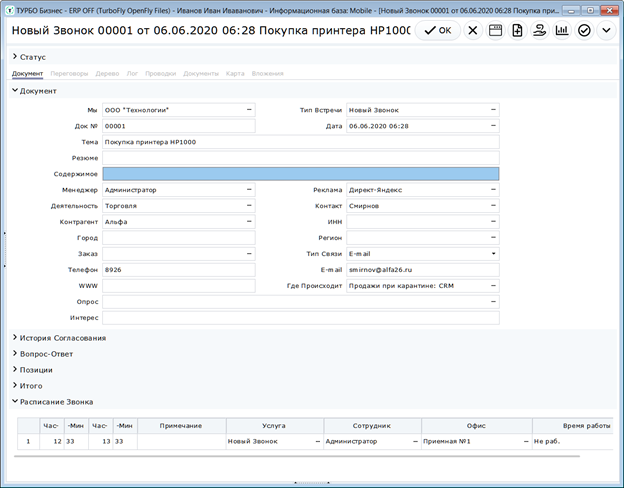The height and width of the screenshot is (488, 624).
Task: Open selector in Администратор table cell
Action: [x=415, y=441]
